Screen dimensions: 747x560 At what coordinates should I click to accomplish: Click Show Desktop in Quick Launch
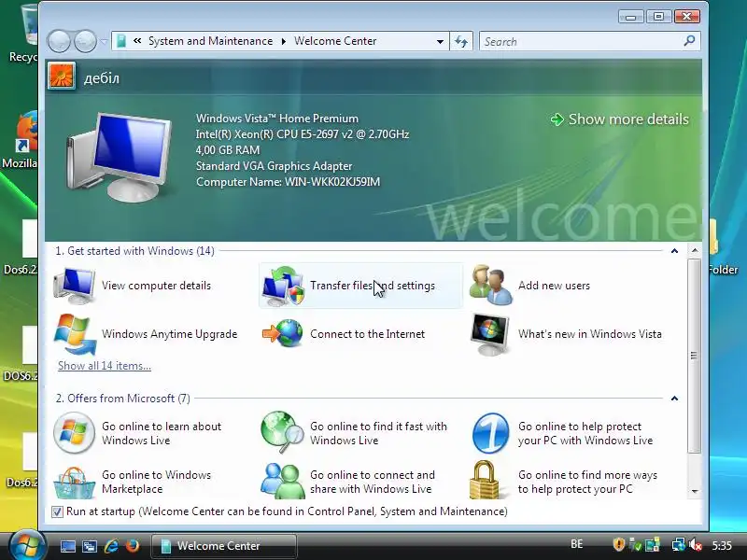click(67, 546)
